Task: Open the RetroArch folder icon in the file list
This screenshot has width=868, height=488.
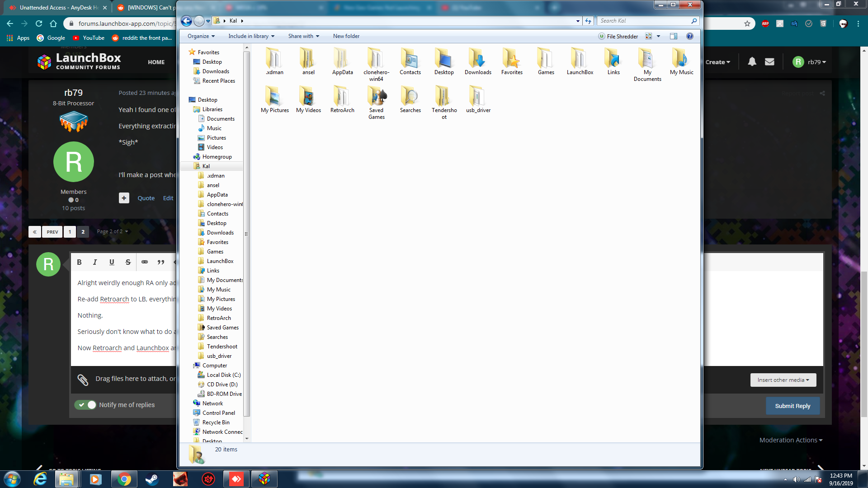Action: point(342,96)
